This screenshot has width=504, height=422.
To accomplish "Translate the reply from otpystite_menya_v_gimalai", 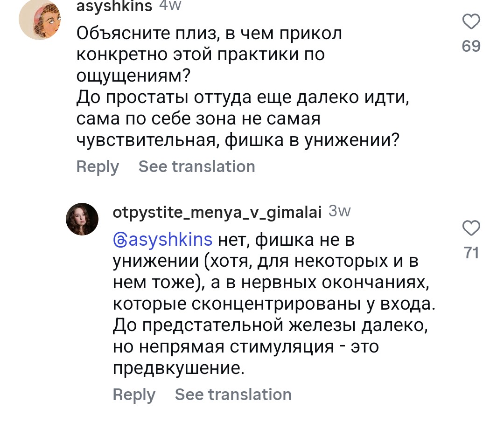I will [x=233, y=394].
